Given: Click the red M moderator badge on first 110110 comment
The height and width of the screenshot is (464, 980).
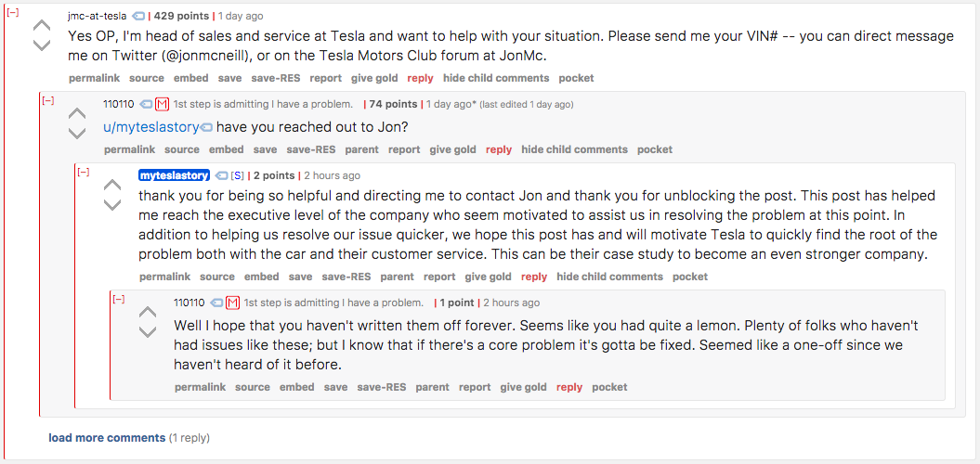Looking at the screenshot, I should point(163,104).
